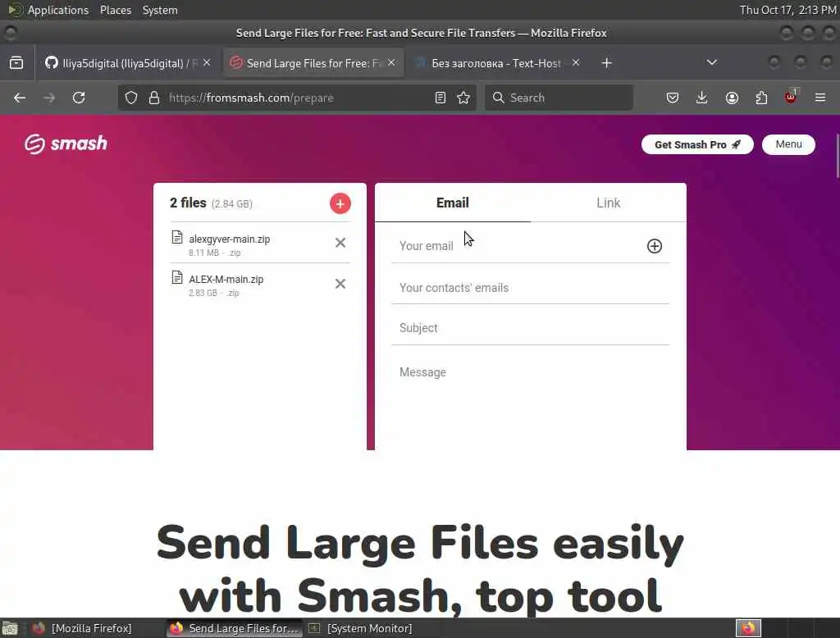840x638 pixels.
Task: Bookmark this page with the star icon
Action: (x=463, y=98)
